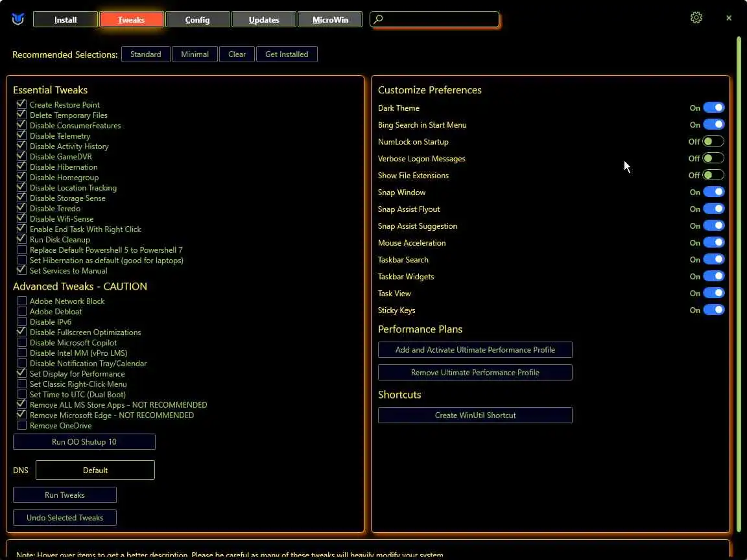Viewport: 747px width, 560px height.
Task: Turn off the Dark Theme toggle
Action: [x=714, y=108]
